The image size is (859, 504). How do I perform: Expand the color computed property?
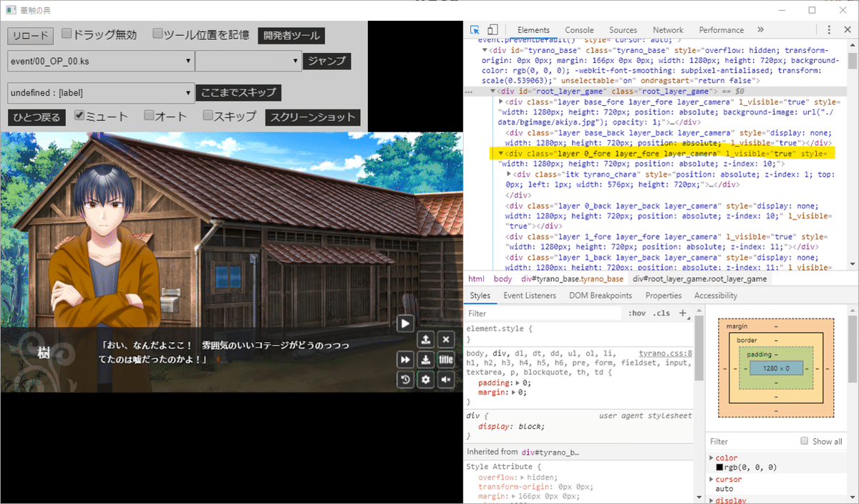coord(711,458)
